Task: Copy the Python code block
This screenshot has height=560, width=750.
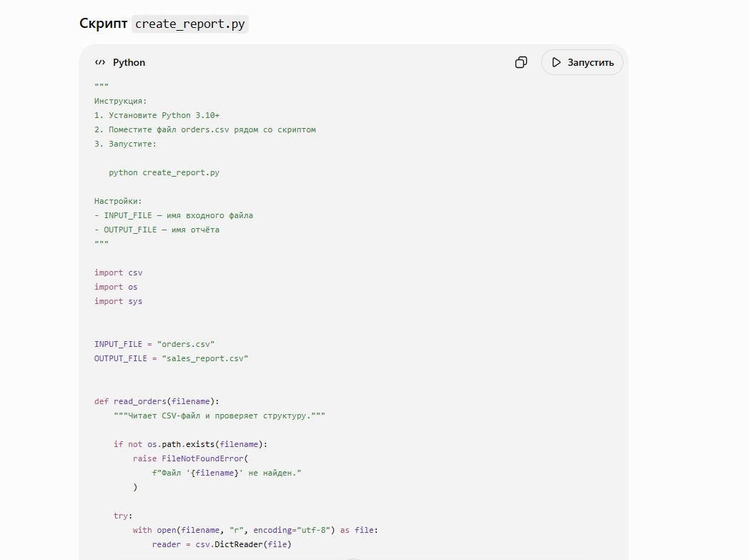Action: coord(521,62)
